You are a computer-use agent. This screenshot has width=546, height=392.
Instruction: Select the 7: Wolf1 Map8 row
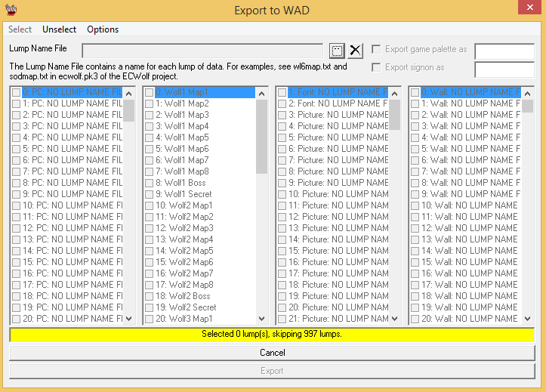coord(199,171)
